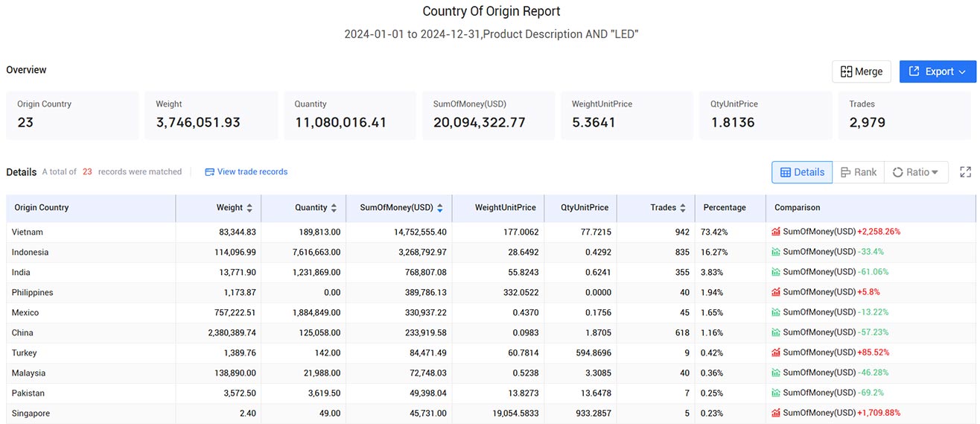The image size is (980, 424).
Task: Select the India row name
Action: pos(21,272)
